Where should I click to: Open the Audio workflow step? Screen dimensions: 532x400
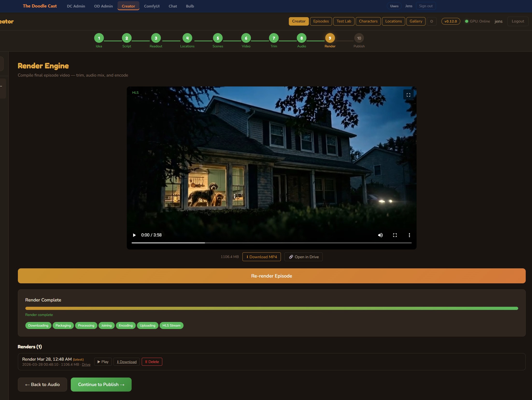click(x=301, y=38)
